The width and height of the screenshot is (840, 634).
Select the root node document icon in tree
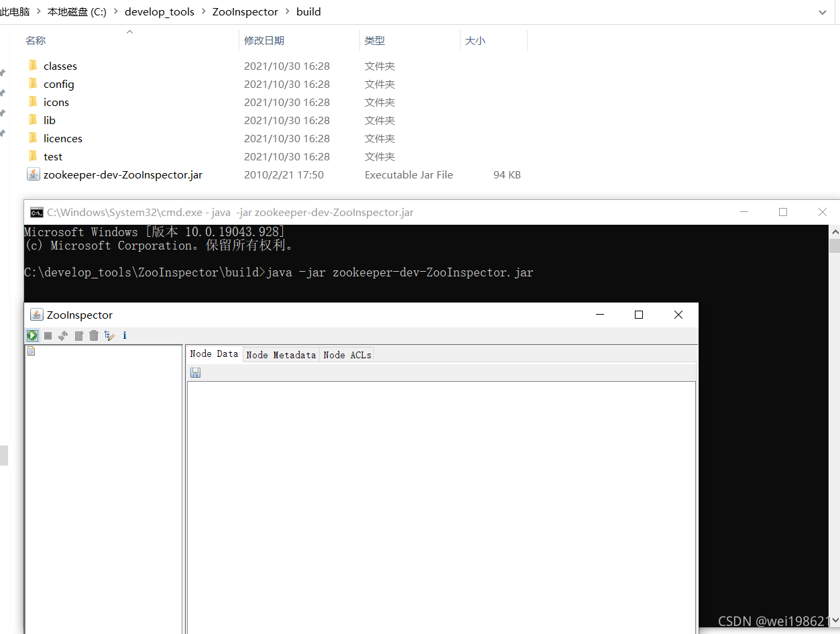tap(31, 351)
